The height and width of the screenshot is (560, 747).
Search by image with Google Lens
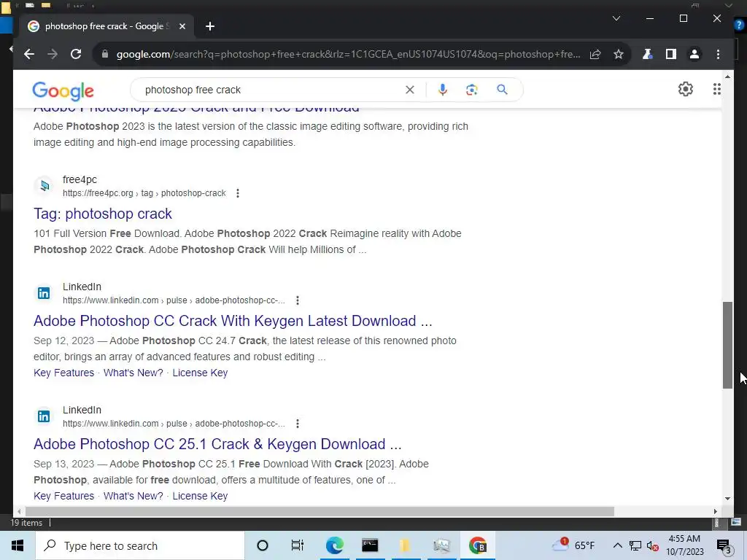click(x=472, y=90)
